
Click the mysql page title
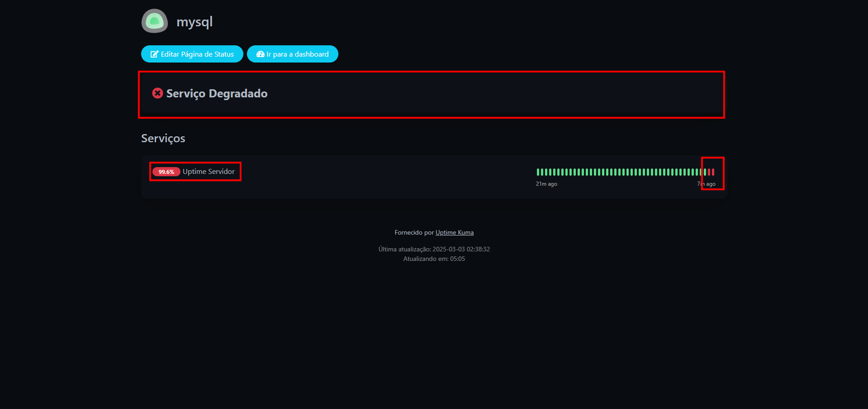click(194, 22)
